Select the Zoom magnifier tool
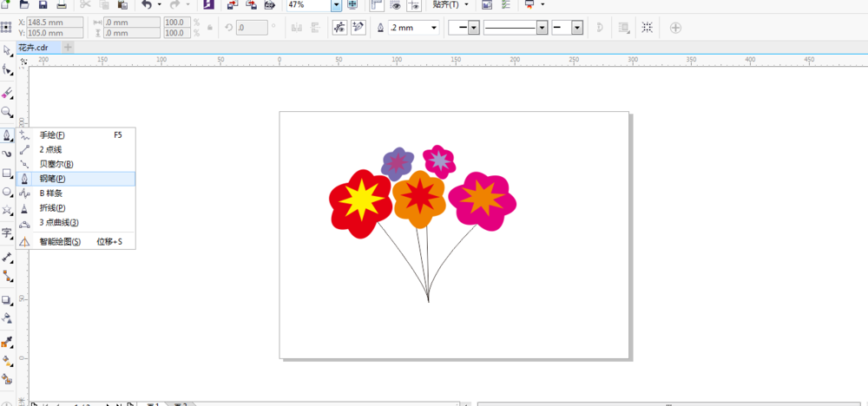The image size is (868, 406). pyautogui.click(x=7, y=112)
